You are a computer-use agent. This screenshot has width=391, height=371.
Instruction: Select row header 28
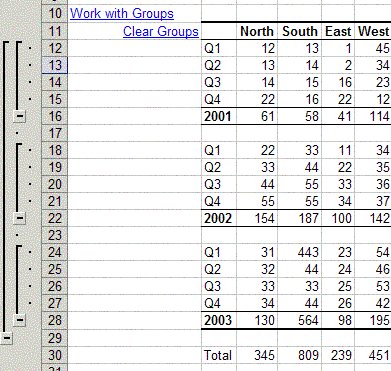pos(55,320)
